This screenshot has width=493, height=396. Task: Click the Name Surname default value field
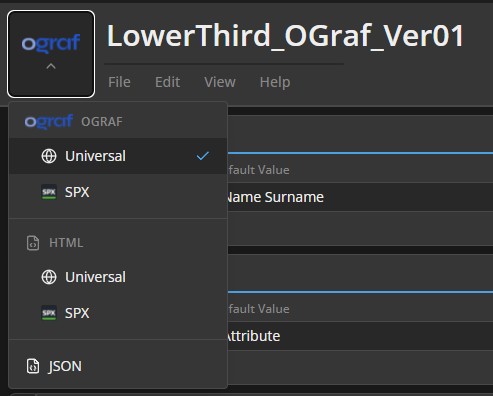(x=360, y=197)
